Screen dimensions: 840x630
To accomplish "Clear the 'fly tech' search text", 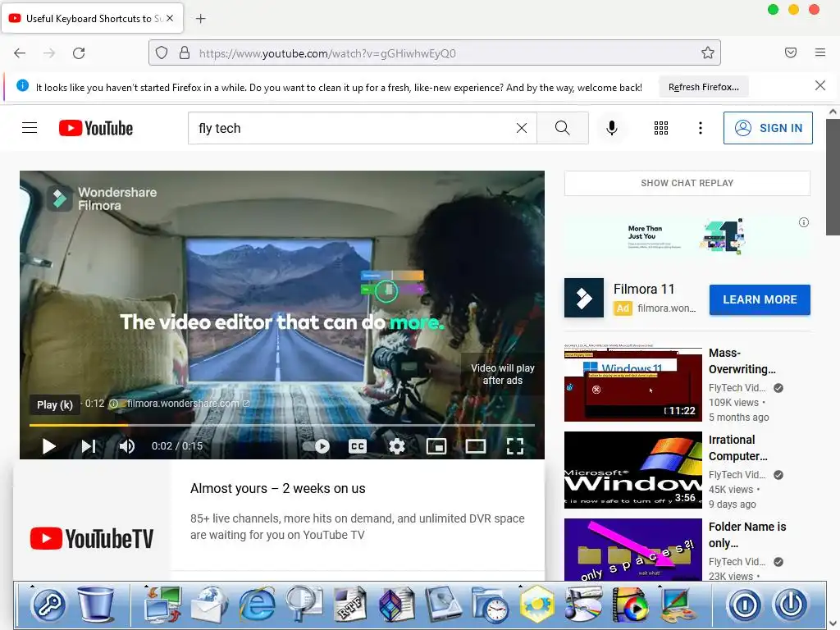I will (x=521, y=128).
